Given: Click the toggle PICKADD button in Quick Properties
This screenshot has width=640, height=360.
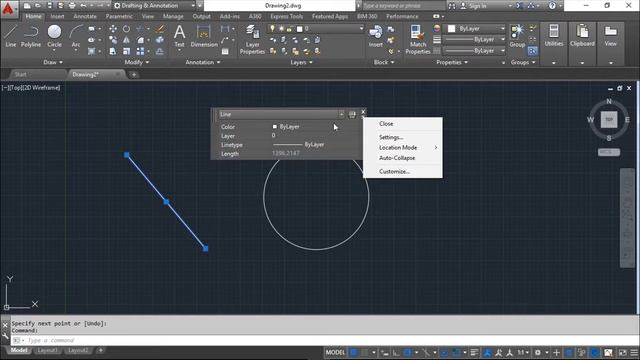Looking at the screenshot, I should click(352, 115).
